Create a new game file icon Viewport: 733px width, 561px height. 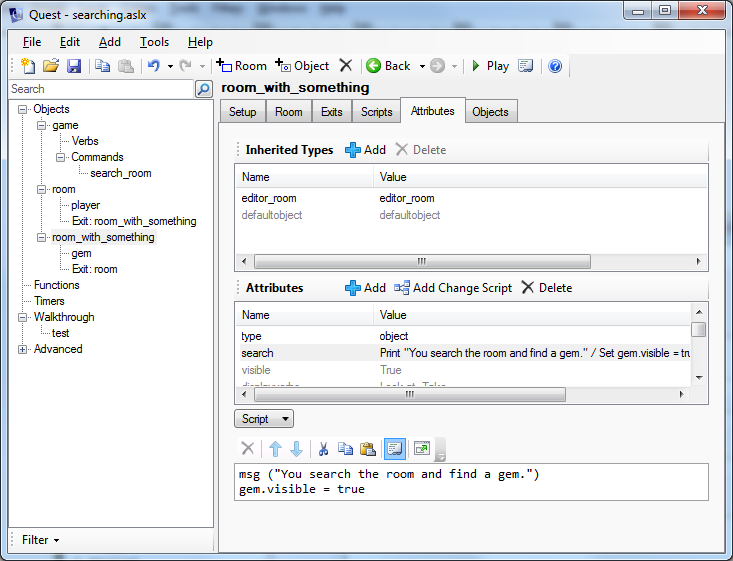(x=29, y=66)
